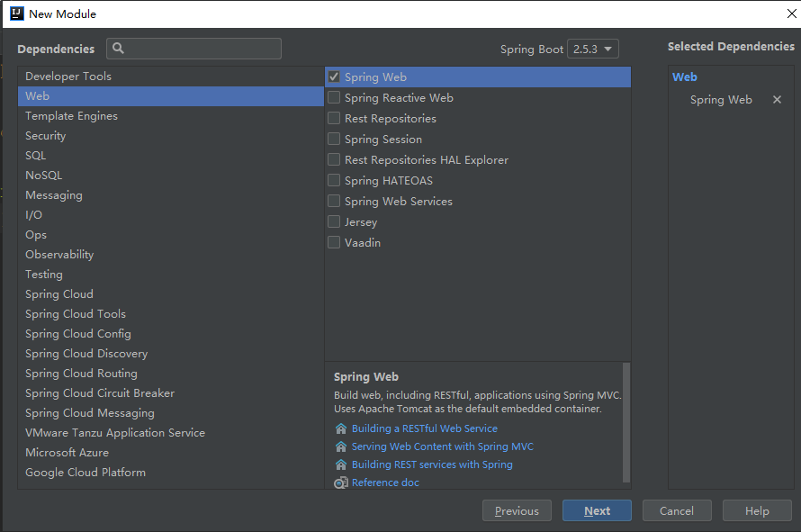The height and width of the screenshot is (532, 801).
Task: Open the Reference doc link
Action: pyautogui.click(x=385, y=482)
